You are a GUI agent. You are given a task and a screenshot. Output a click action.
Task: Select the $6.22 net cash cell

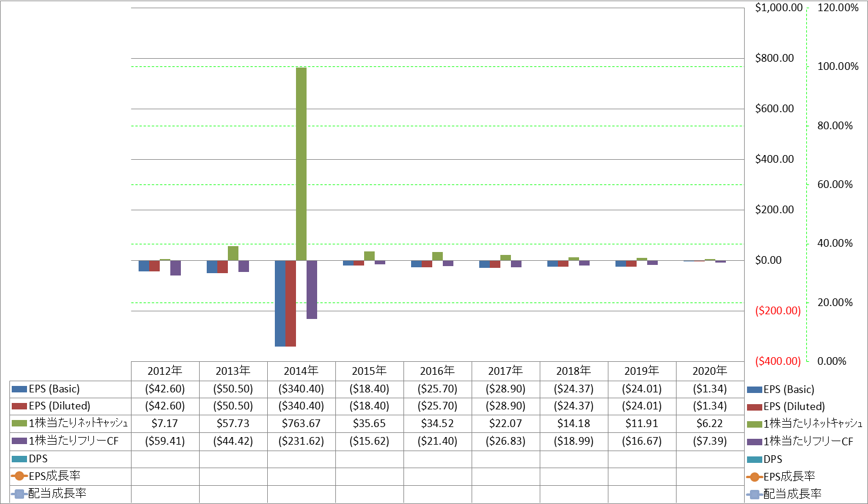710,424
